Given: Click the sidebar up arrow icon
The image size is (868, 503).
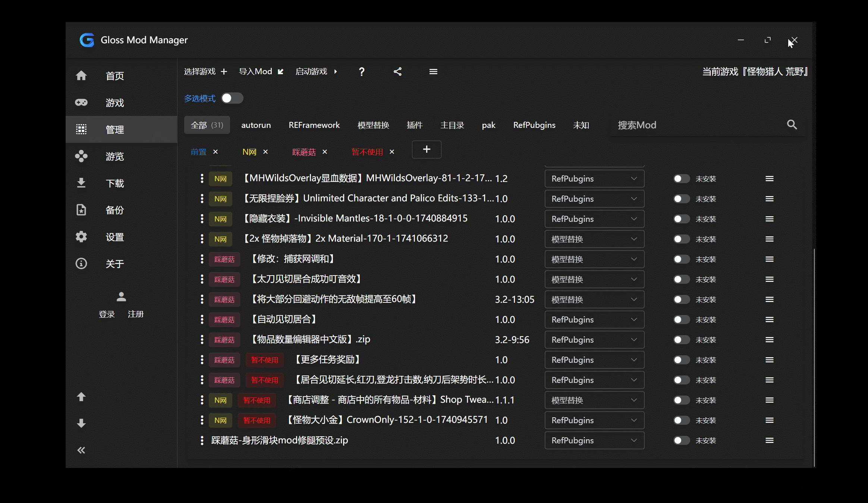Looking at the screenshot, I should click(x=81, y=397).
